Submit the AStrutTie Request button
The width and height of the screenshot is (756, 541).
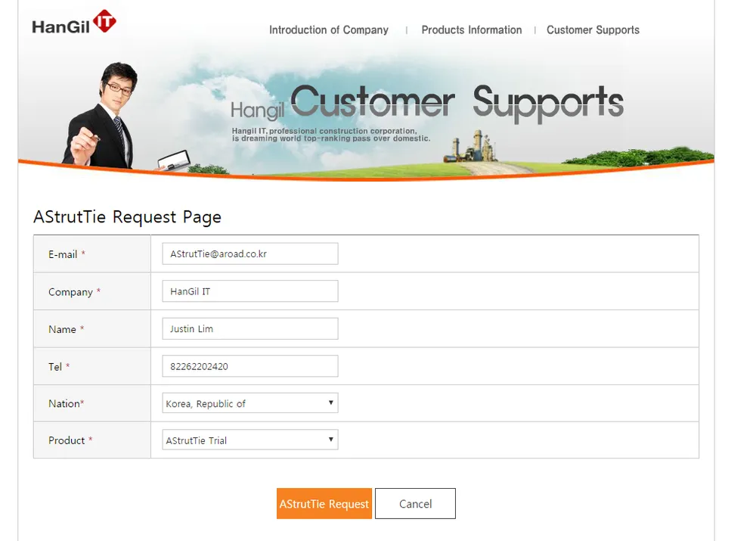pos(324,504)
